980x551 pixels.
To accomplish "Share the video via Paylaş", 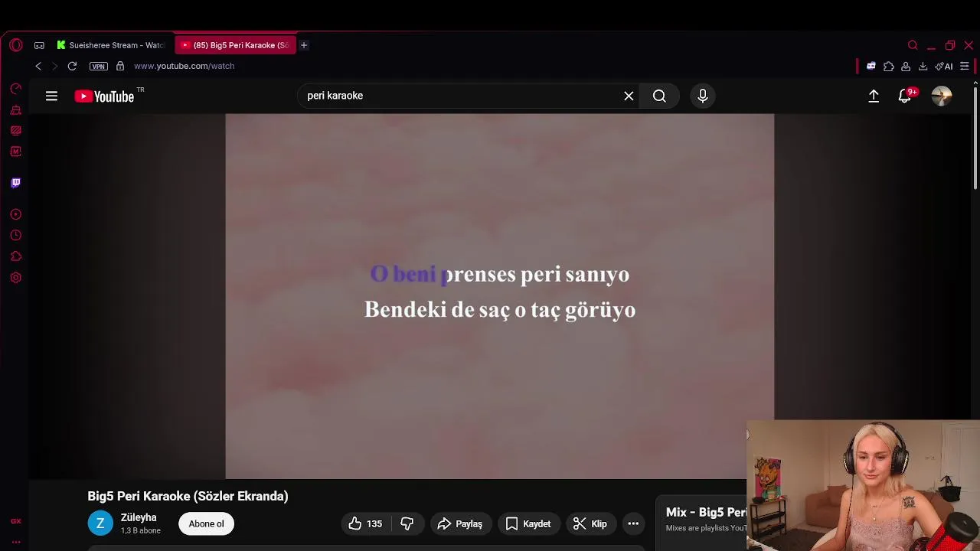I will click(459, 523).
